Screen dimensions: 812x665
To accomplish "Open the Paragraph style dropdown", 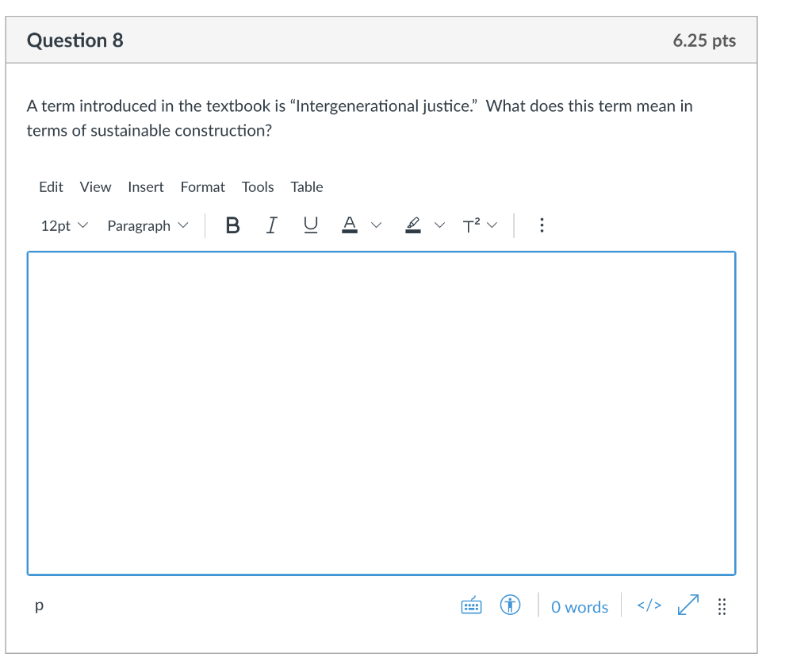I will click(x=147, y=225).
